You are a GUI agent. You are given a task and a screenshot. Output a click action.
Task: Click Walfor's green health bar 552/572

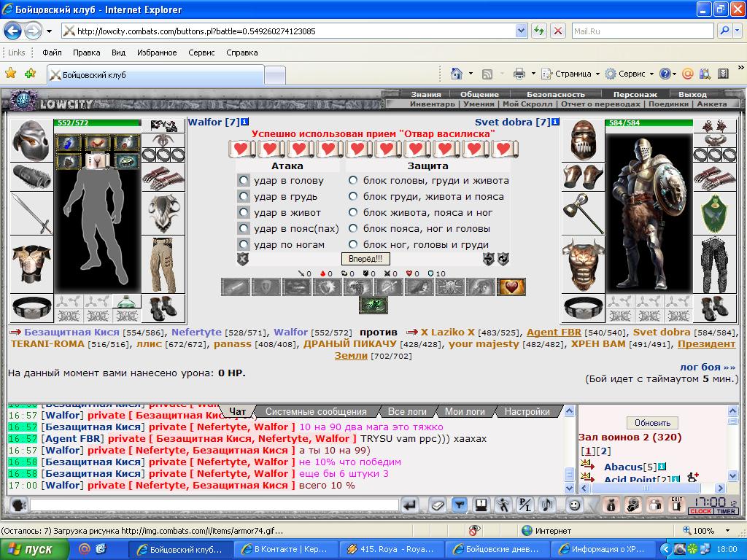[x=98, y=122]
